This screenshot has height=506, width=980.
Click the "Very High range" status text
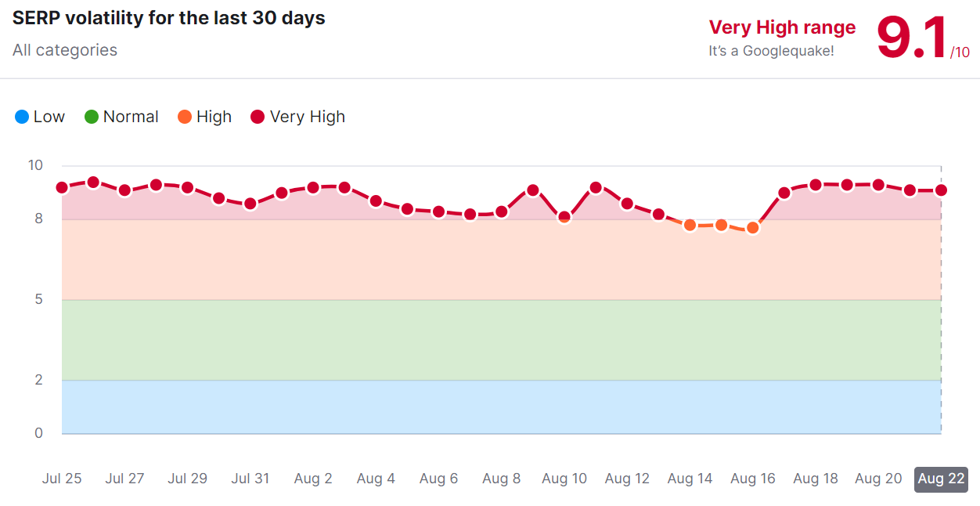tap(782, 27)
